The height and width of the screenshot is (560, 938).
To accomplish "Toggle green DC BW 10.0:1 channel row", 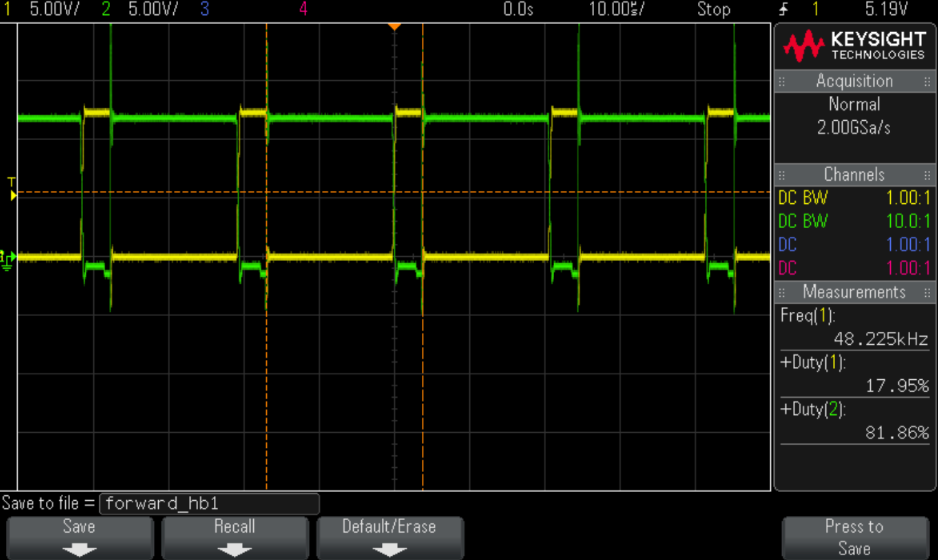I will pos(855,220).
